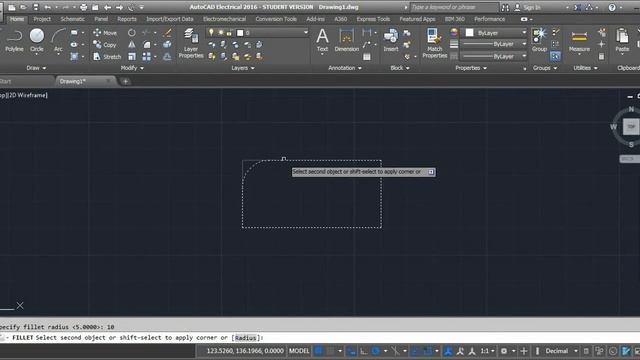Open the Schematic ribbon tab
The height and width of the screenshot is (360, 640).
pos(73,19)
